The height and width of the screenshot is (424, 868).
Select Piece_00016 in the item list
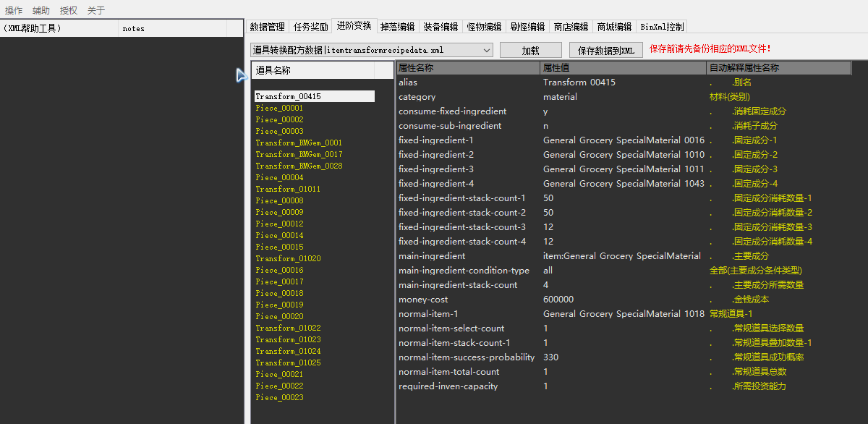[x=279, y=270]
